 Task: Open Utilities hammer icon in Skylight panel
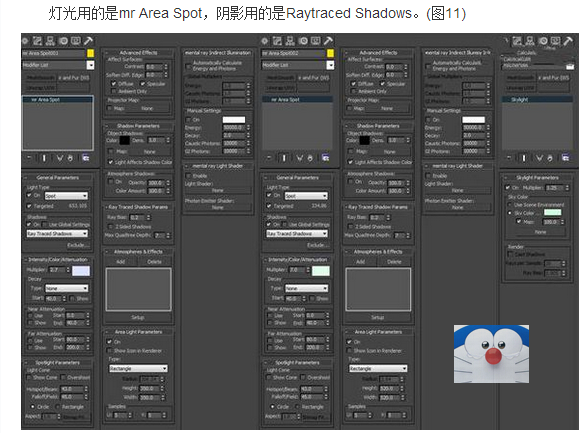pos(568,41)
